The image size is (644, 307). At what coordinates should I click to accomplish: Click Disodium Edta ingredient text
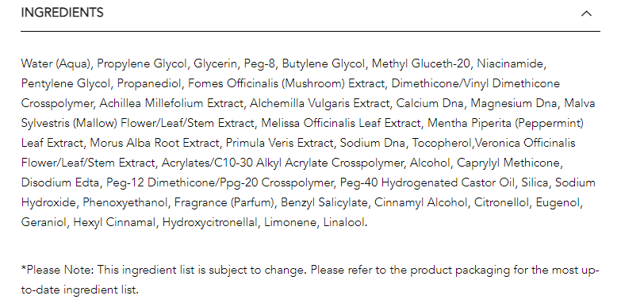pyautogui.click(x=60, y=182)
